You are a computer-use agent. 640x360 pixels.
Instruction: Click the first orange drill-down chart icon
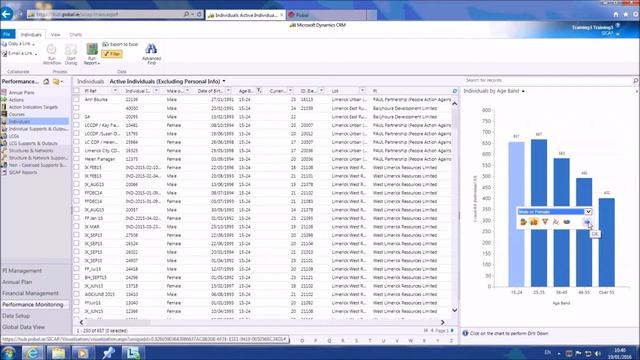[x=524, y=222]
